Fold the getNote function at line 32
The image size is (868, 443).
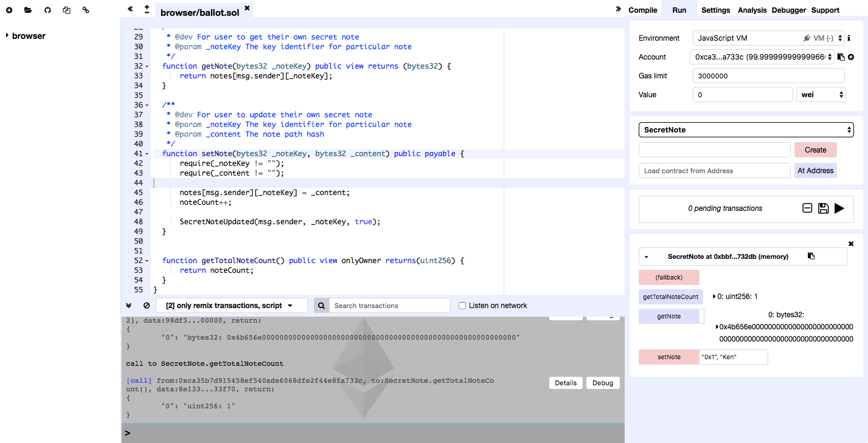[x=147, y=66]
